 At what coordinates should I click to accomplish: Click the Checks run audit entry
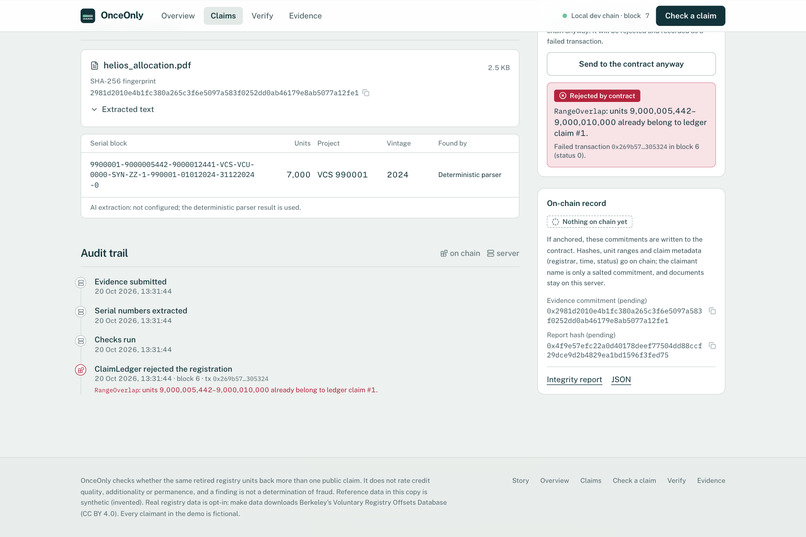coord(133,344)
